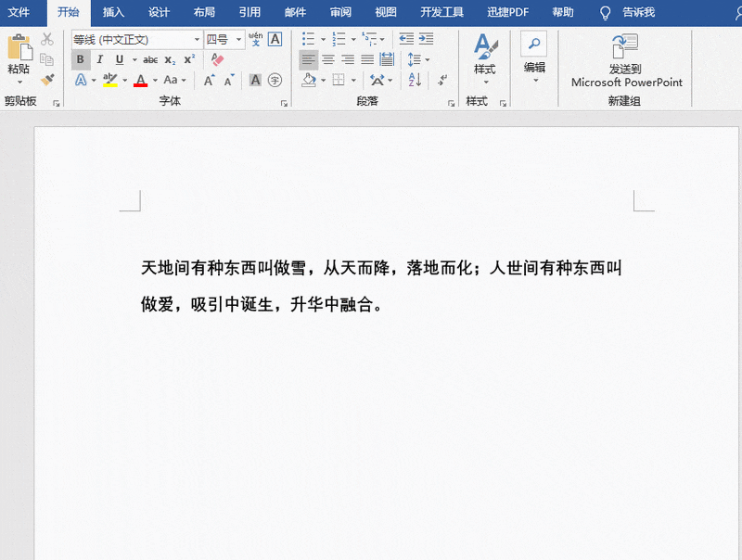Click the Subscript icon
The width and height of the screenshot is (742, 560).
[171, 61]
